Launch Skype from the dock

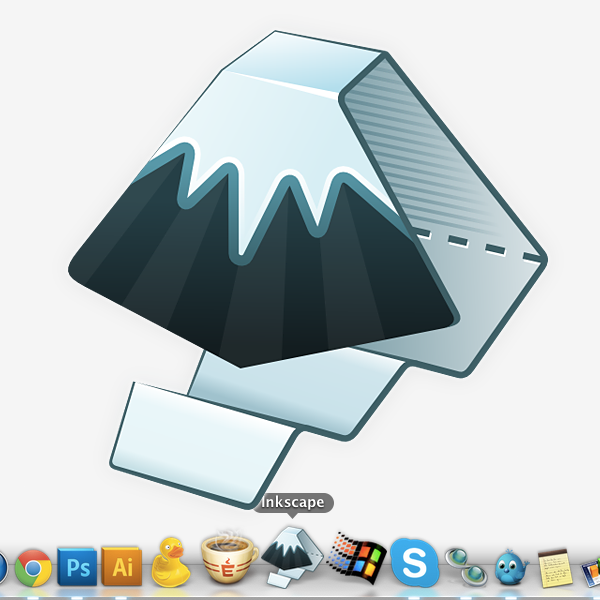(x=415, y=562)
